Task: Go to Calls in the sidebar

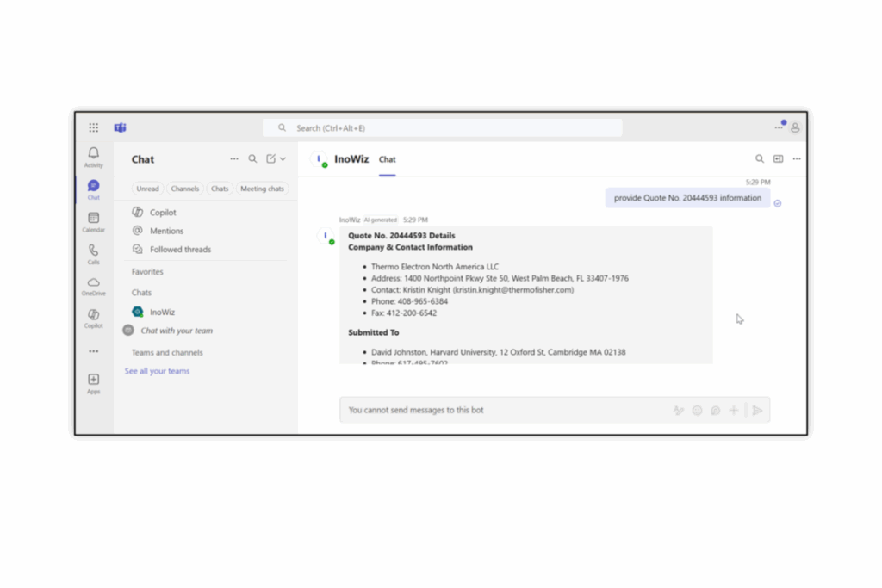Action: coord(93,254)
